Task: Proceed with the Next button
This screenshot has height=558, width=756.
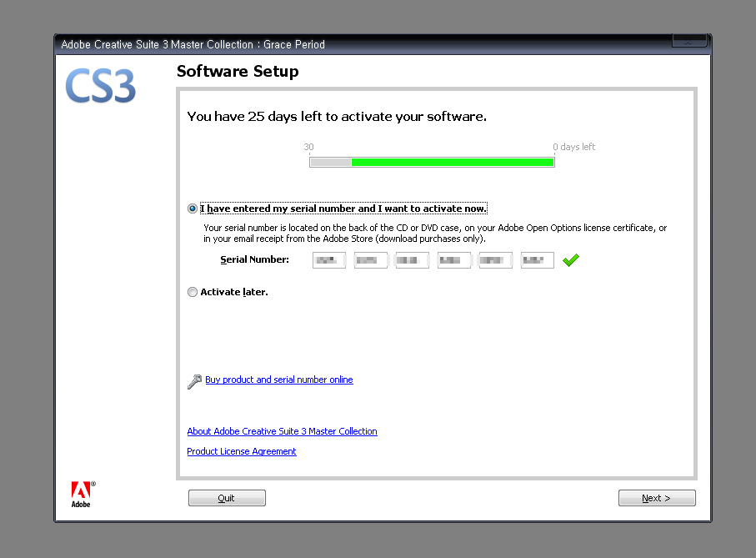Action: tap(656, 498)
